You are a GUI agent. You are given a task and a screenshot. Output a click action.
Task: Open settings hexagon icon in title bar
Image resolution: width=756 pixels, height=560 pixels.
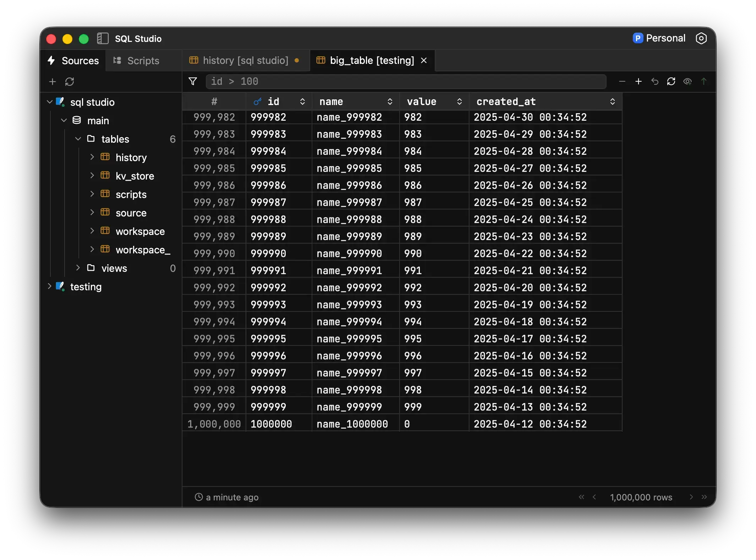701,38
